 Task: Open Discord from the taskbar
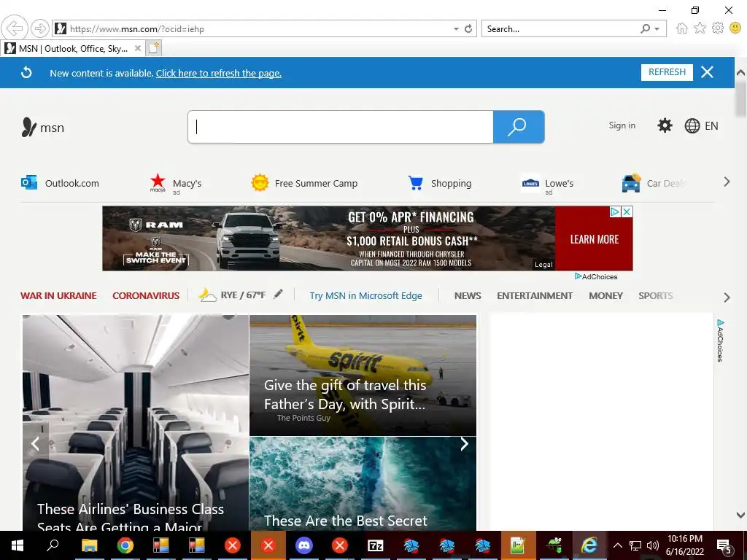coord(304,545)
